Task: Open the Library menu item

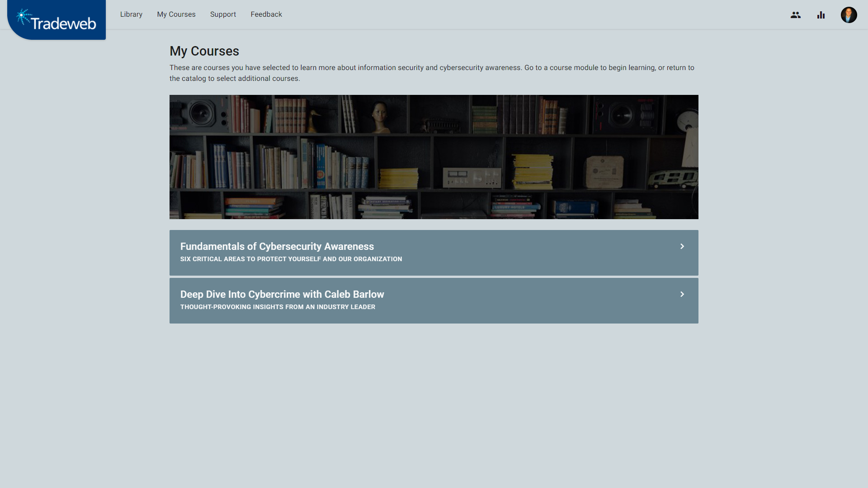Action: (x=131, y=14)
